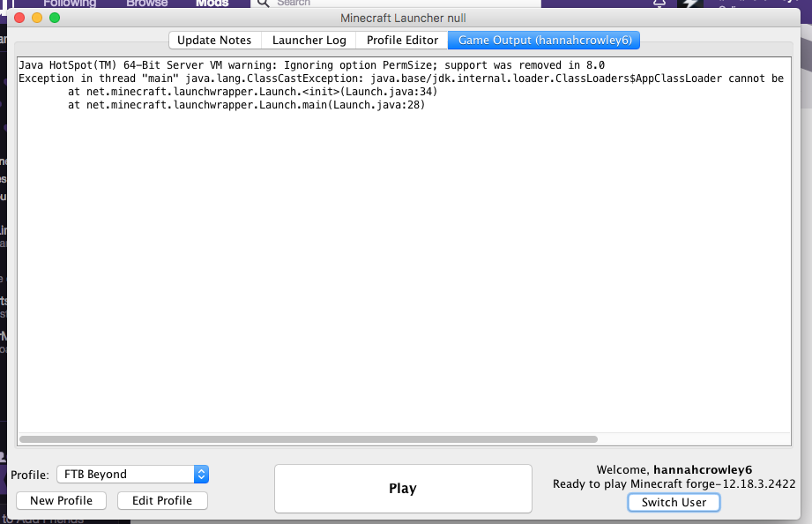
Task: Open the Mods tab in the background Twitch window
Action: point(212,4)
